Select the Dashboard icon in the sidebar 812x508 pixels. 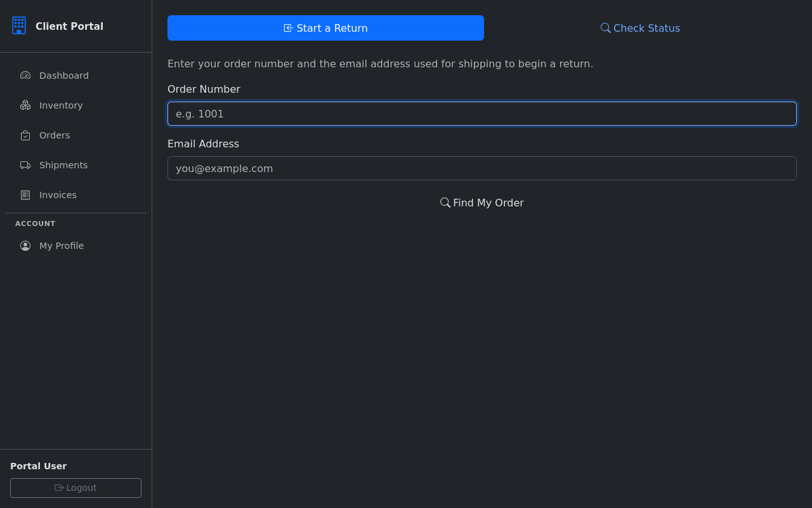[25, 75]
